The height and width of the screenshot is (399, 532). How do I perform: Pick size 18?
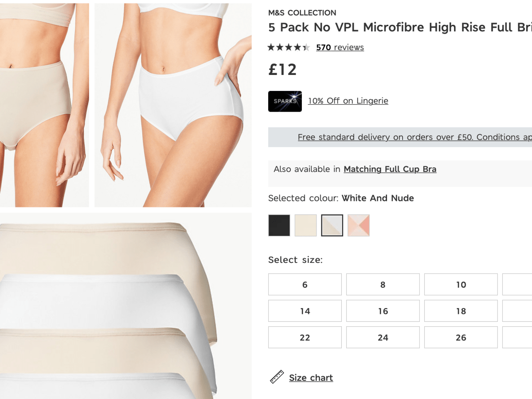click(461, 311)
